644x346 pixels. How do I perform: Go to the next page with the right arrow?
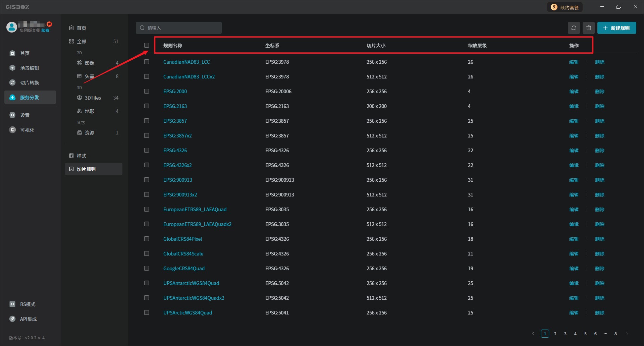(x=627, y=334)
